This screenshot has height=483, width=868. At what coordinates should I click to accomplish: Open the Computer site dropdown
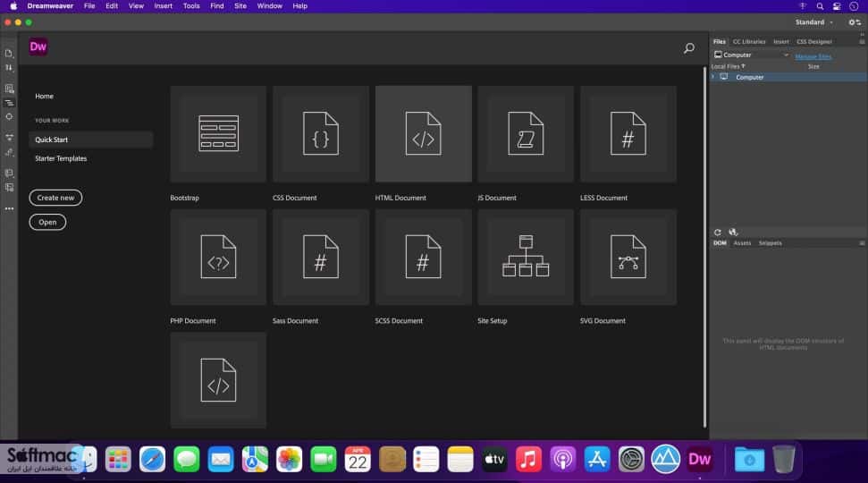click(751, 55)
